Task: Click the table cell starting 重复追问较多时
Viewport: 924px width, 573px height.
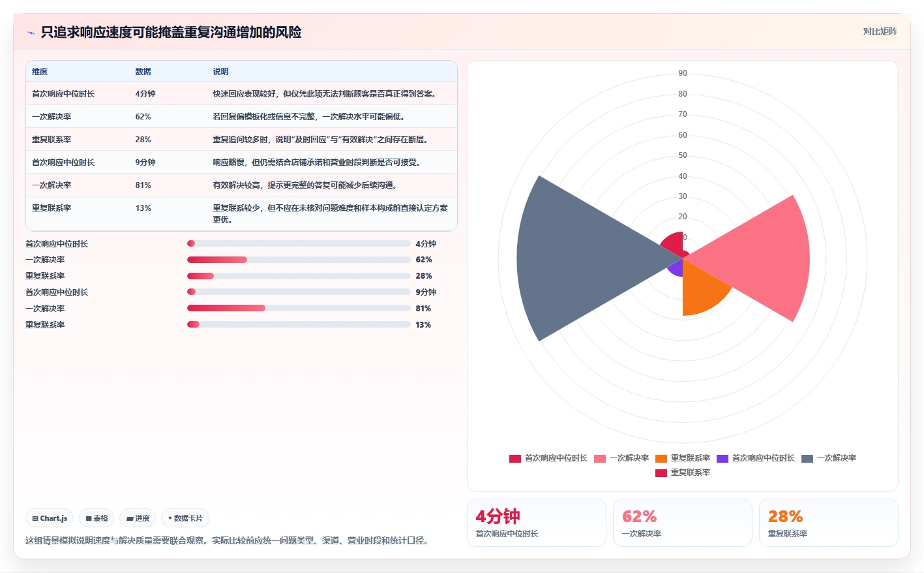Action: pos(333,140)
